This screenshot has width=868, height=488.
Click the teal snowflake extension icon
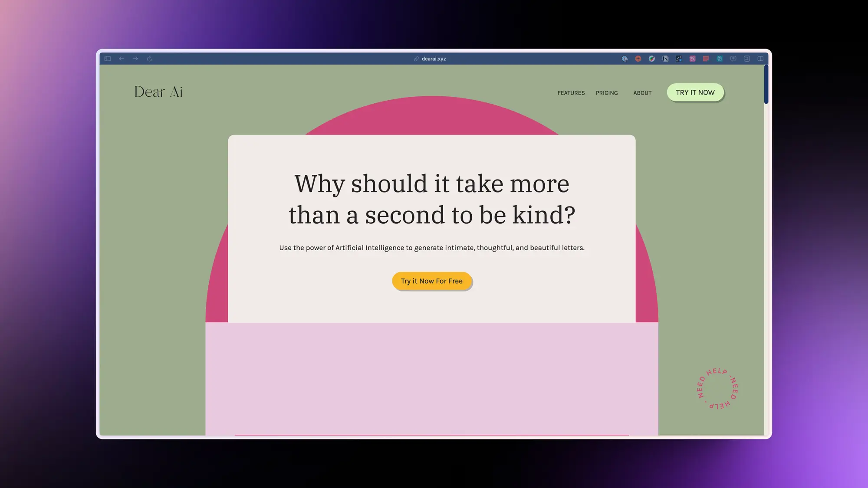click(x=720, y=59)
